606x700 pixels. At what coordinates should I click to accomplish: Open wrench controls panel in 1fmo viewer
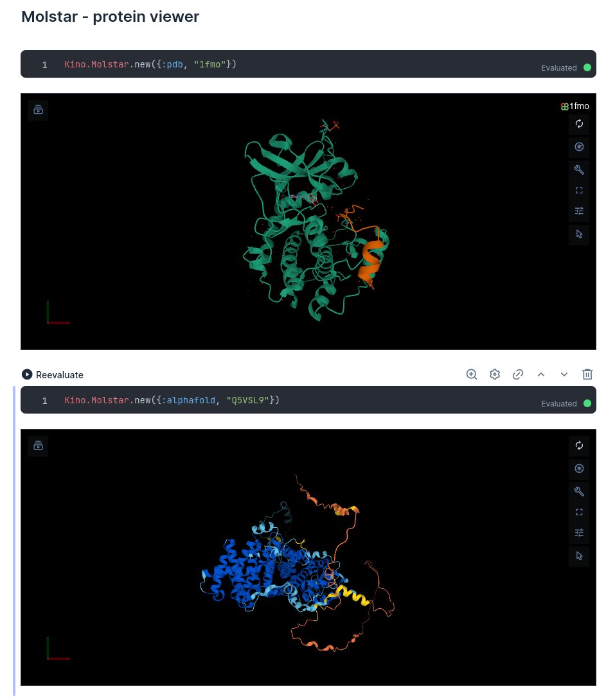point(579,170)
